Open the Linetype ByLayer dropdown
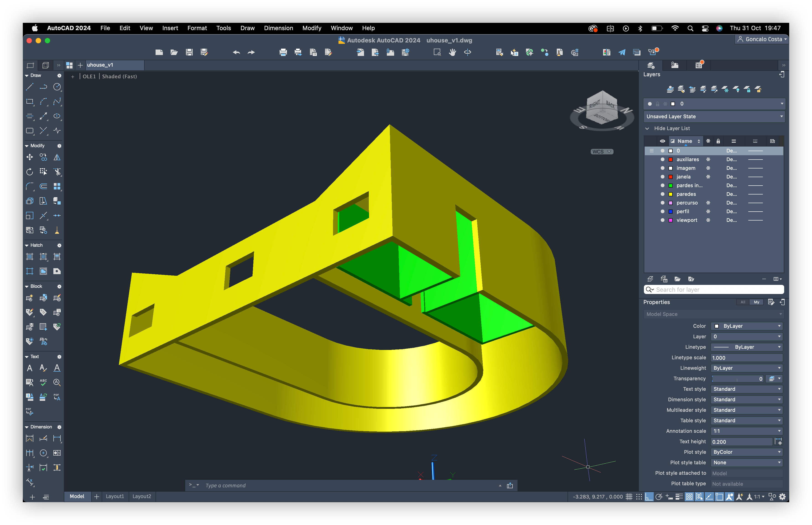Screen dimensions: 812x525 [x=747, y=347]
